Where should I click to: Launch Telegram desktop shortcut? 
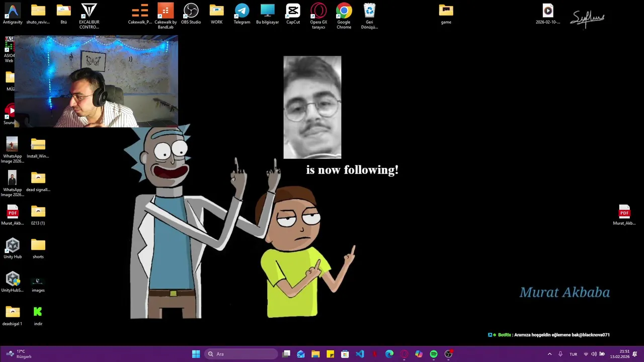tap(242, 14)
